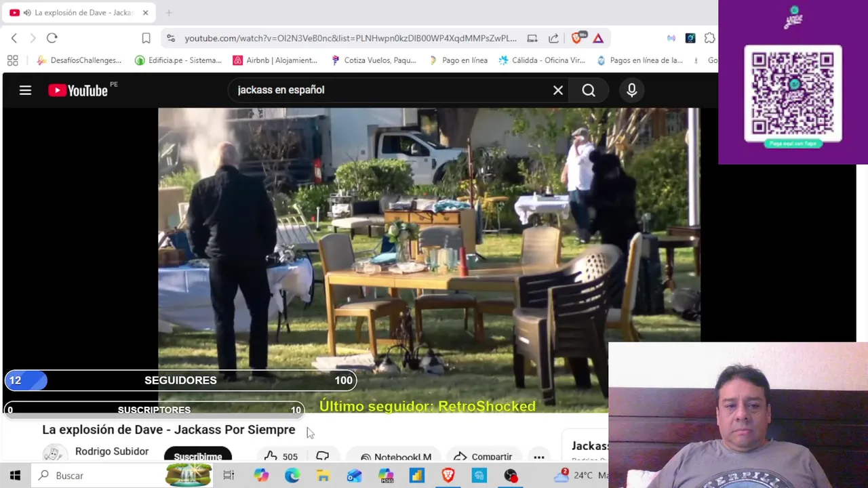Run search with the magnifier button
Screen dimensions: 868x488
tap(589, 90)
